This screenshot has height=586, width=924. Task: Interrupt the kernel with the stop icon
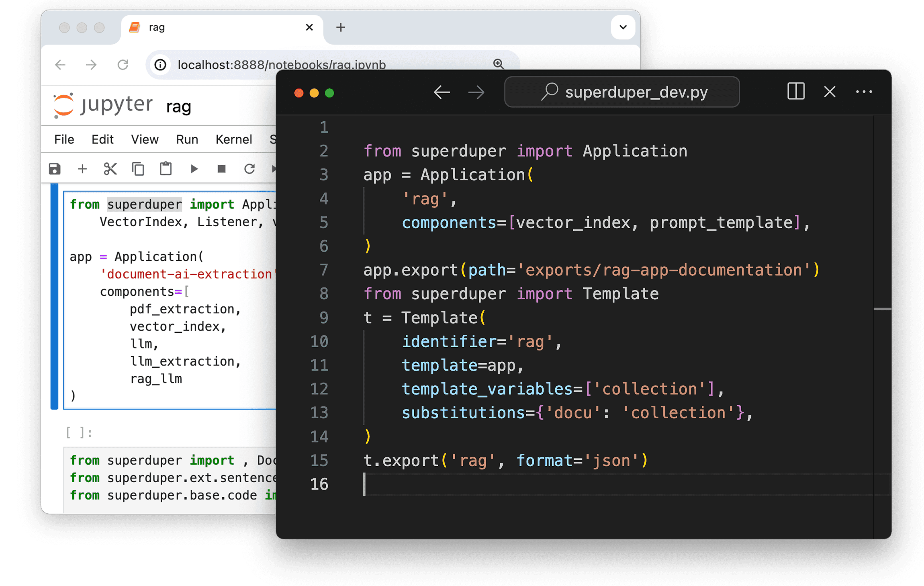pyautogui.click(x=221, y=169)
